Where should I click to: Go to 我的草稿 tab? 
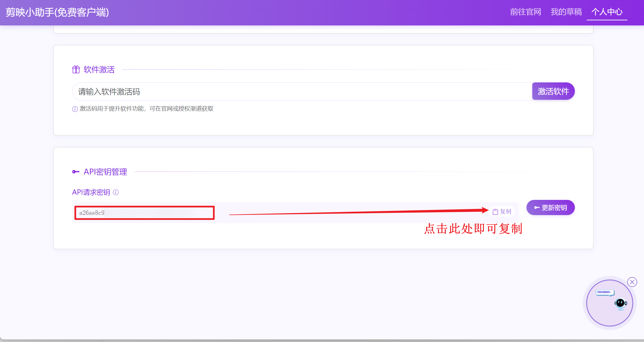(566, 12)
